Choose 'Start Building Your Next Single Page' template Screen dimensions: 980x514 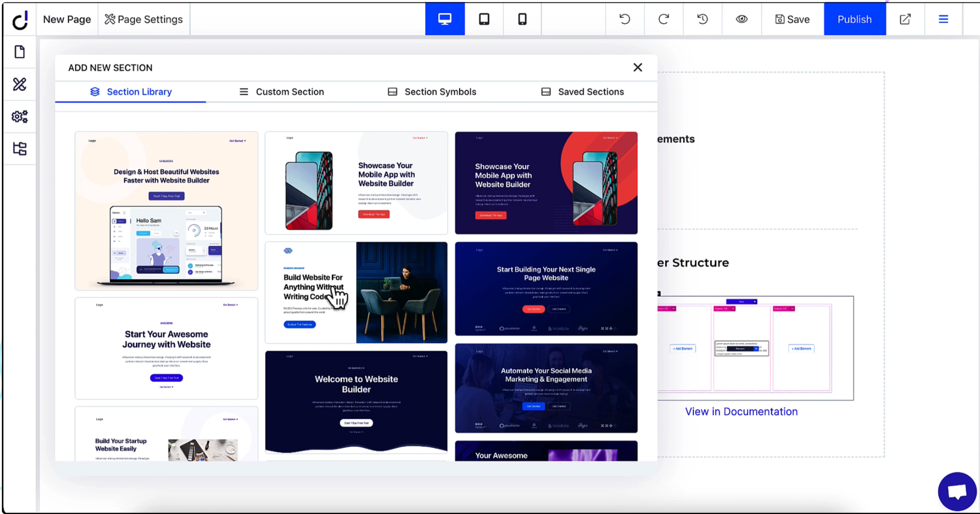tap(546, 289)
